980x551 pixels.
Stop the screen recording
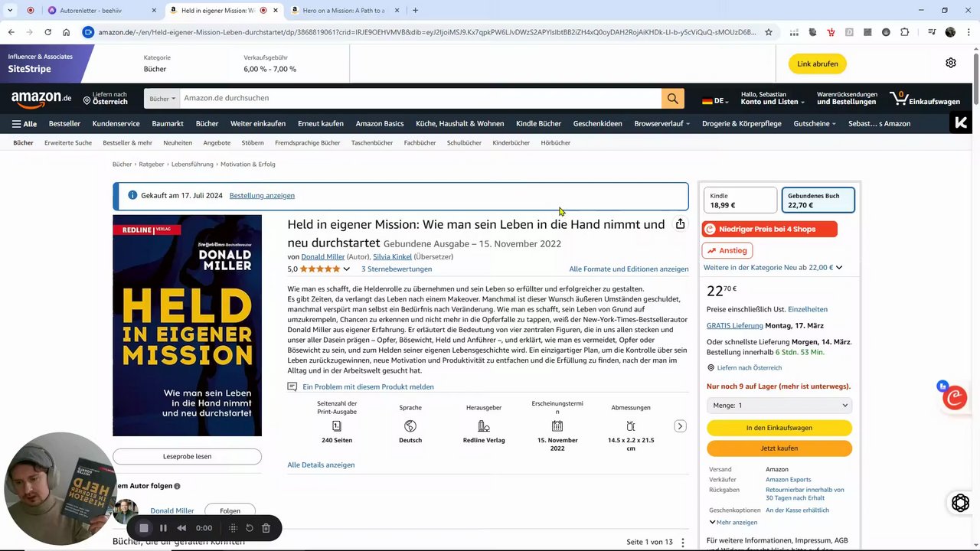click(x=143, y=528)
